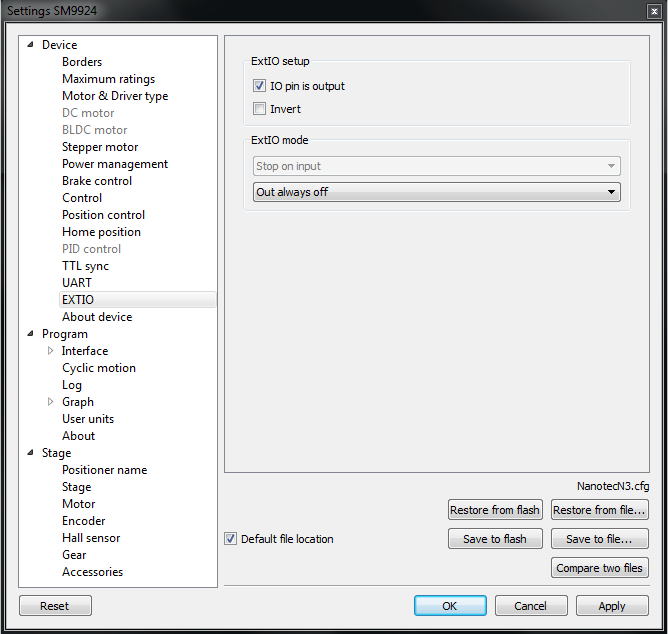Open Cyclic motion under Program

(x=98, y=368)
